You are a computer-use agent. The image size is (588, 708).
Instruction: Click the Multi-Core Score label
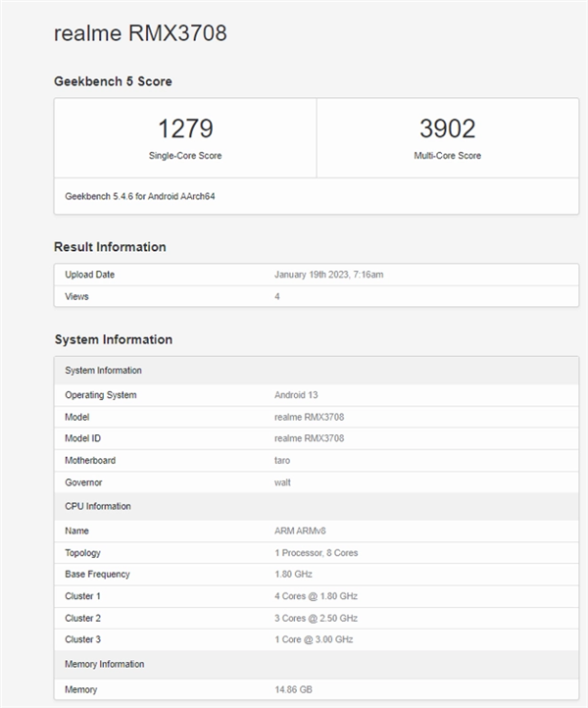coord(447,156)
